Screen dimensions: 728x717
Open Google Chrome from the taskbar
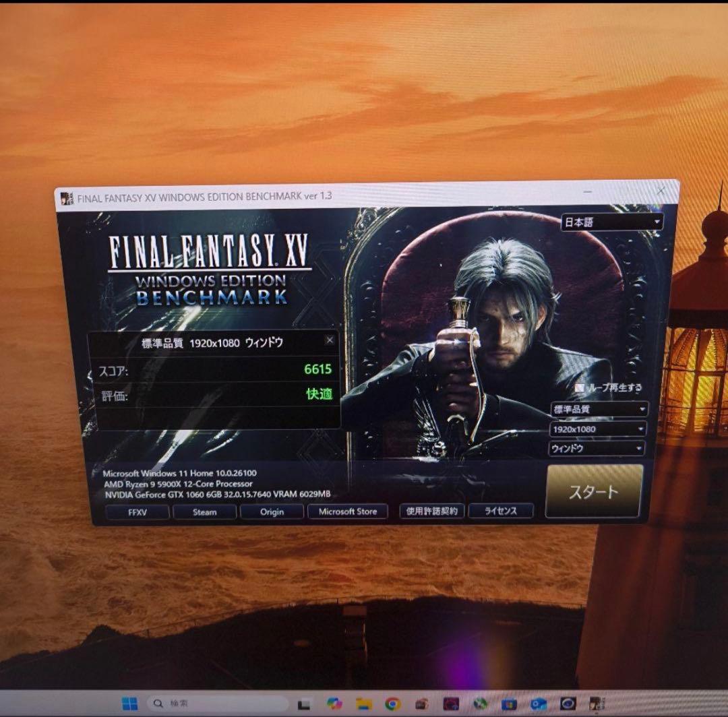[x=393, y=705]
